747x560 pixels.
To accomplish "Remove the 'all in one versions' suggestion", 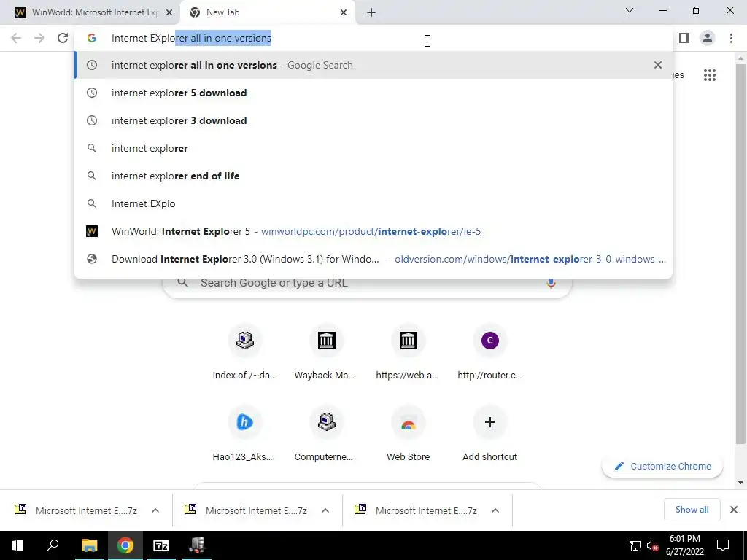I will click(x=657, y=65).
